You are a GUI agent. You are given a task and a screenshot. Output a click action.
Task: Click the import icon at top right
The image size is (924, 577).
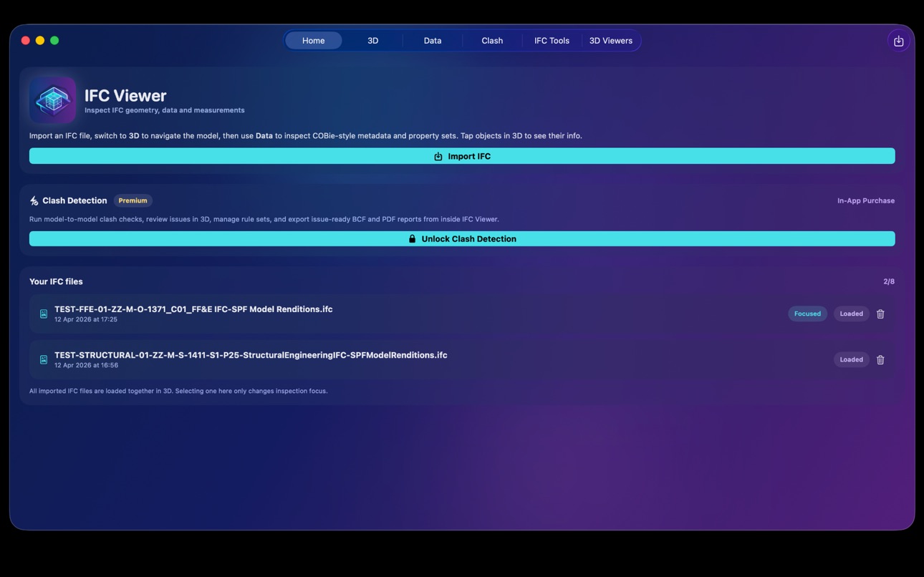point(898,41)
